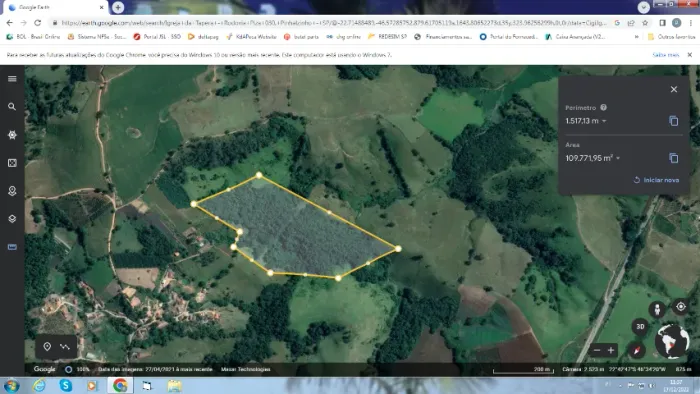
Task: Open a new browser tab
Action: tap(118, 7)
